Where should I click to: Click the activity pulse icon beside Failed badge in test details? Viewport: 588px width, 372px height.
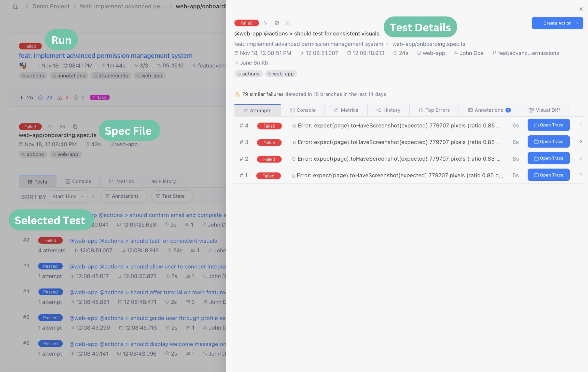click(x=265, y=23)
